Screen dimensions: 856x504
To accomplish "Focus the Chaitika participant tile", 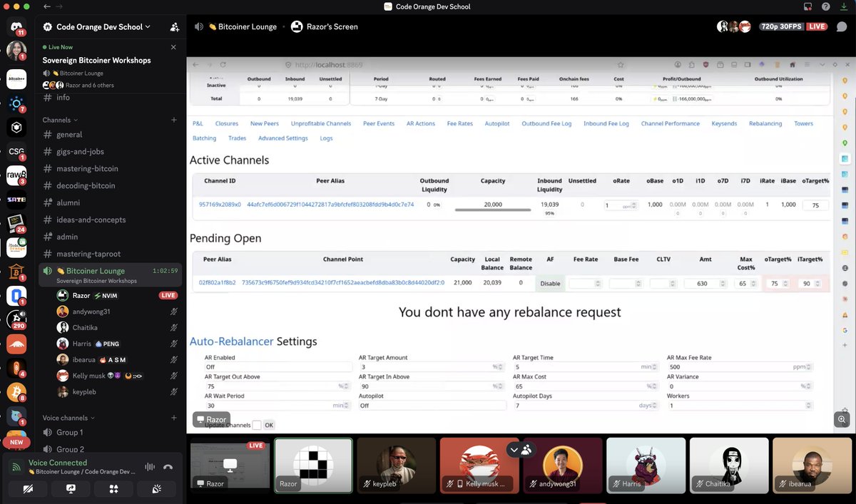I will tap(729, 465).
